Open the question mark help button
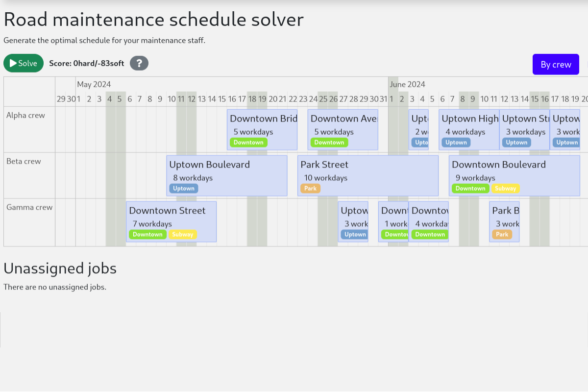The image size is (588, 392). [x=139, y=63]
